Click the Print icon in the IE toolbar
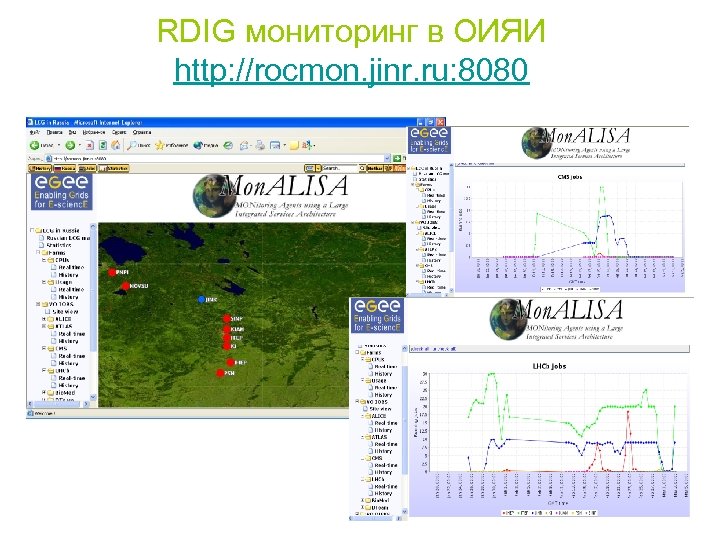The width and height of the screenshot is (720, 540). [x=260, y=145]
